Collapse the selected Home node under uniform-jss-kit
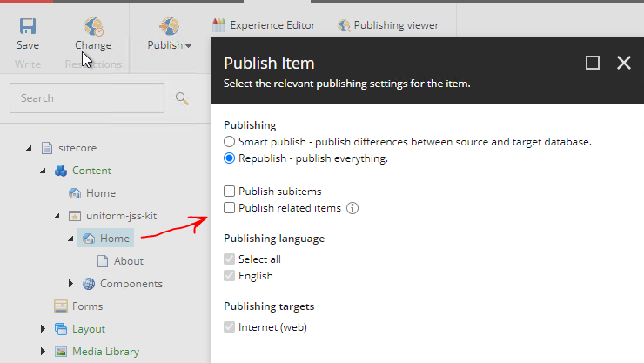Image resolution: width=644 pixels, height=363 pixels. (x=70, y=239)
